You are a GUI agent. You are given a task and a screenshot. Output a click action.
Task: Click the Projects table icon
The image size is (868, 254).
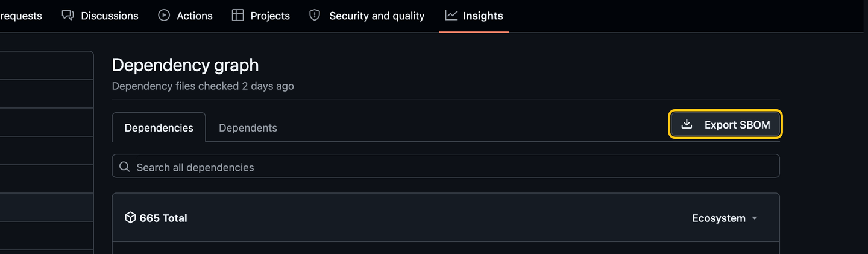(x=238, y=16)
